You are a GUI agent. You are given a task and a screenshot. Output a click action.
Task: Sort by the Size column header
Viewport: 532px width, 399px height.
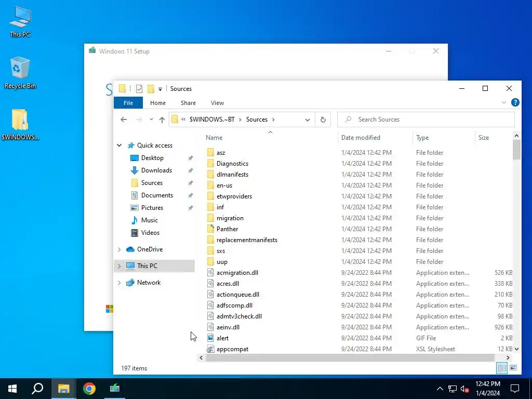click(x=484, y=137)
